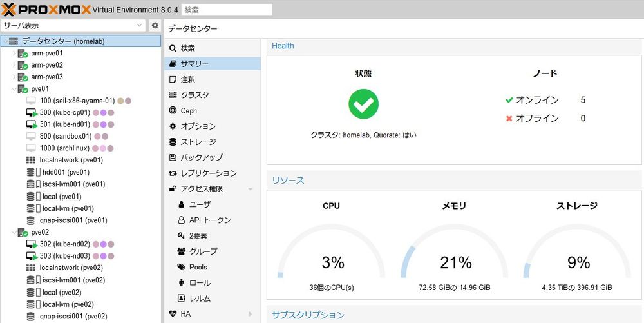
Task: Select storage qnap-iscsi001 (pve02)
Action: point(73,317)
